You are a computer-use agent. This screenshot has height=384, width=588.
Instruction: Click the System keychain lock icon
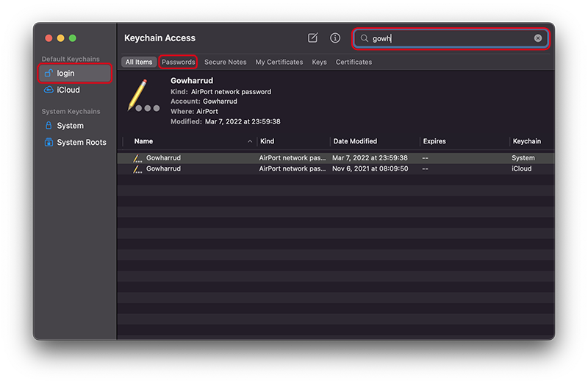pyautogui.click(x=49, y=125)
